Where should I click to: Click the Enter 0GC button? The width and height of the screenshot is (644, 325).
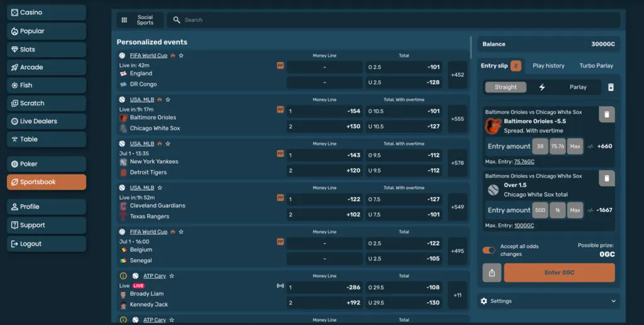pos(559,272)
